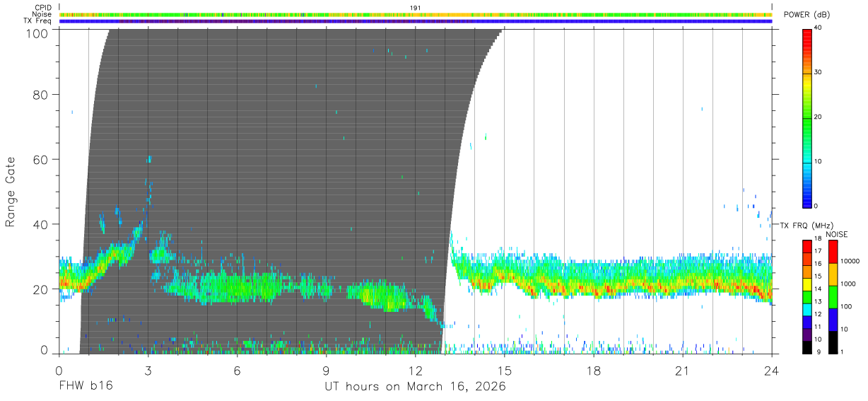Viewport: 868px width, 401px height.
Task: Click the TX FRQ (MHz) legend title
Action: coord(806,225)
